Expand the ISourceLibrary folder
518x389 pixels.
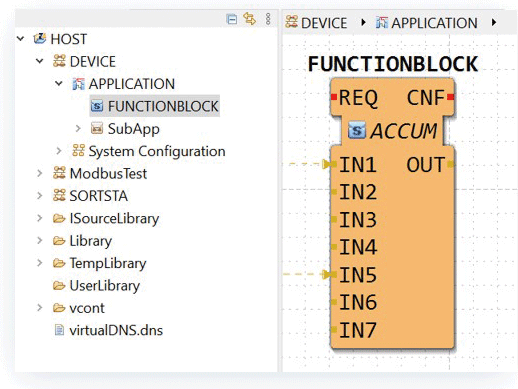[40, 218]
